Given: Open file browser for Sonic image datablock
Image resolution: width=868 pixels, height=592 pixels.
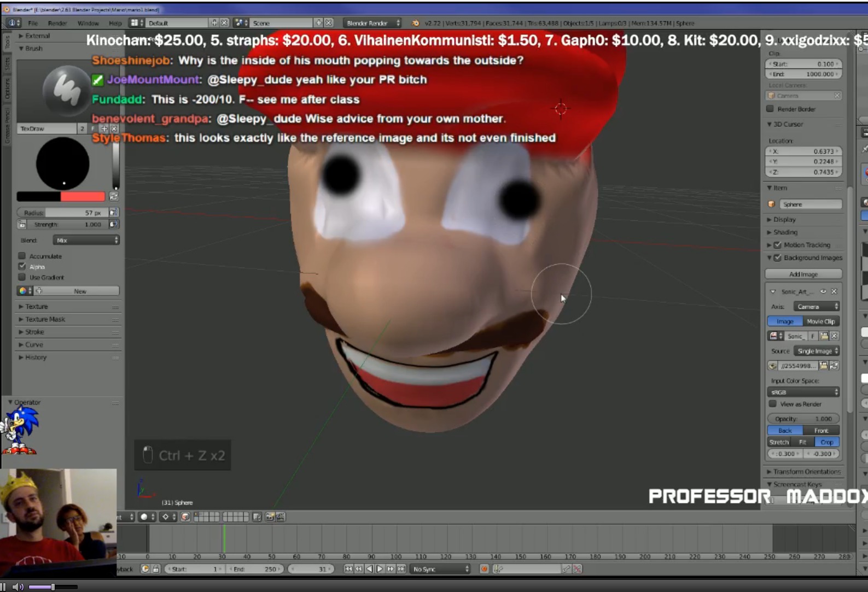Looking at the screenshot, I should (824, 336).
